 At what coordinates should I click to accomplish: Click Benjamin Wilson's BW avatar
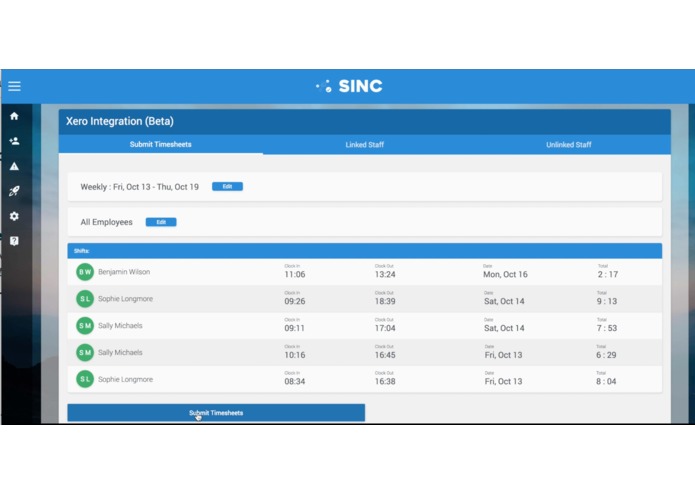(x=85, y=272)
